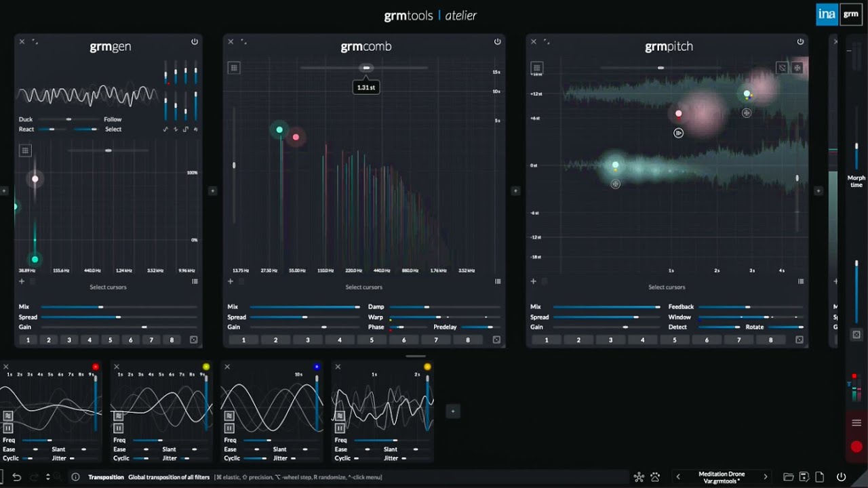
Task: Click the redo arrow in bottom bar
Action: tap(34, 477)
